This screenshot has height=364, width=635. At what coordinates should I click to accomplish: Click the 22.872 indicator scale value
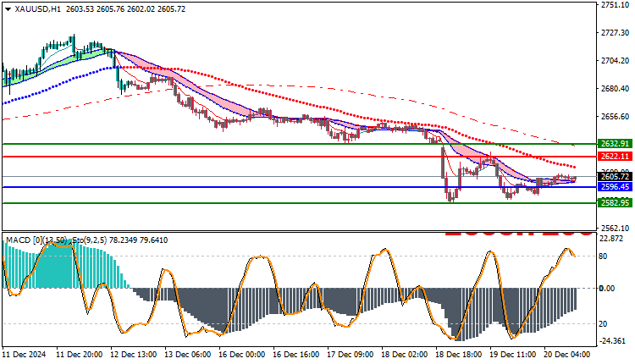pos(611,239)
